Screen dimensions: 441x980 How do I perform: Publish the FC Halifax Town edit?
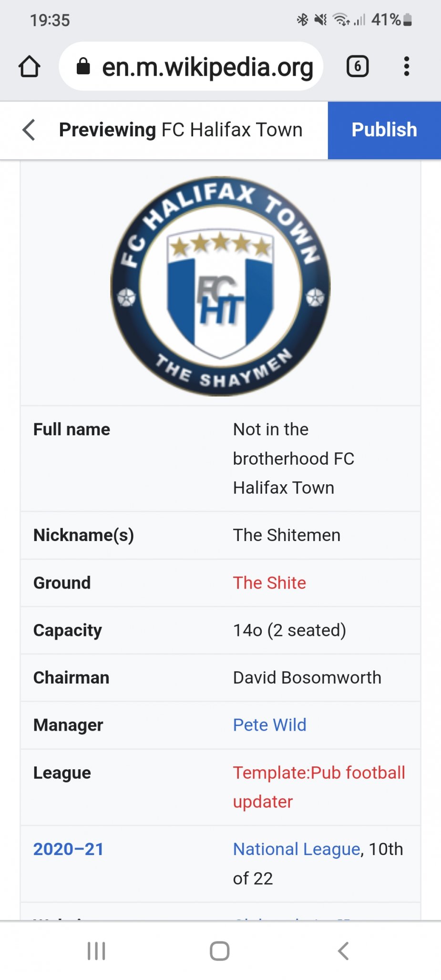(x=384, y=130)
